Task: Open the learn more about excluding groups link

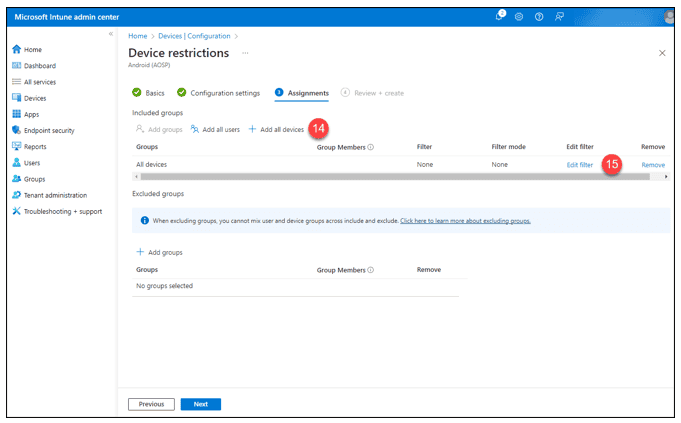Action: point(465,221)
